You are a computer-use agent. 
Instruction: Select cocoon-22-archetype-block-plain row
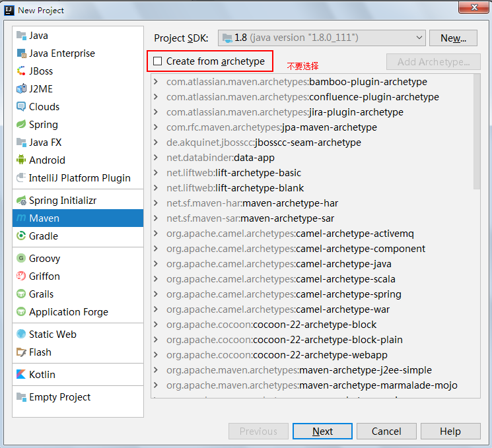pyautogui.click(x=316, y=340)
